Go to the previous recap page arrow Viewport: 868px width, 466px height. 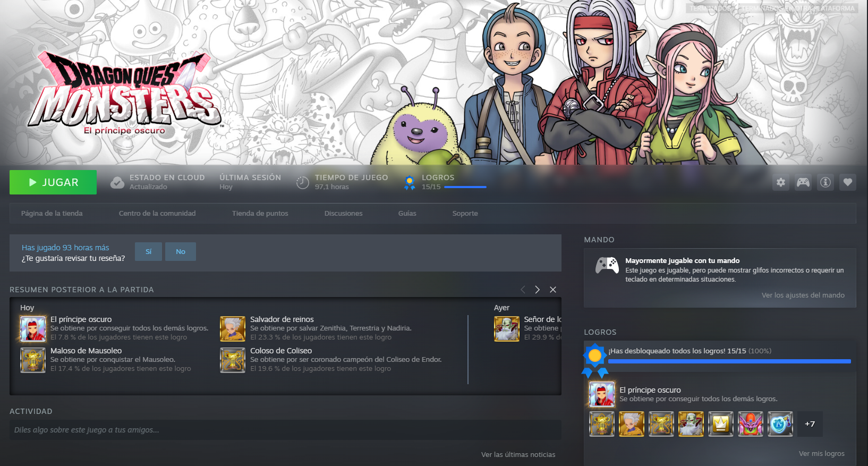(x=523, y=290)
